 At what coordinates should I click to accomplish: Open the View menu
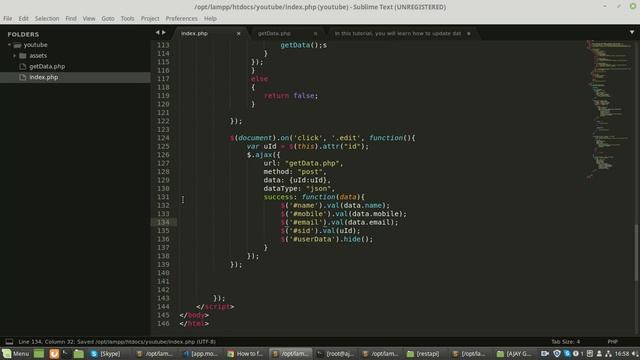[89, 18]
